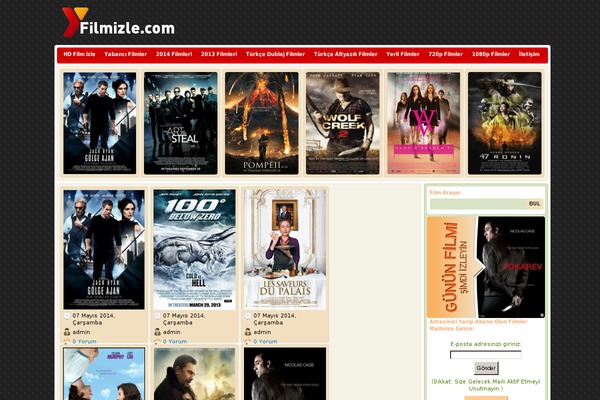Click clock icon under Les Saveurs du Palais post
Screen dimensions: 600x400
[248, 316]
